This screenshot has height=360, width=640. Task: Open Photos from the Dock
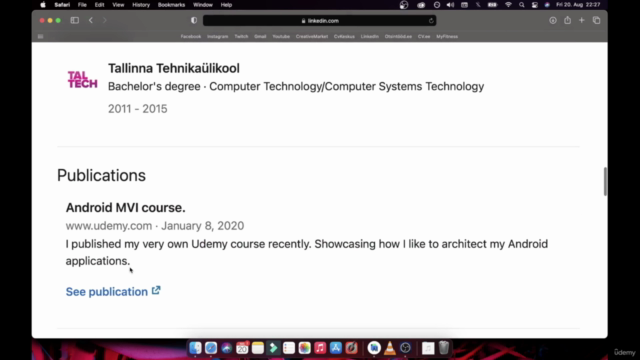tap(304, 348)
